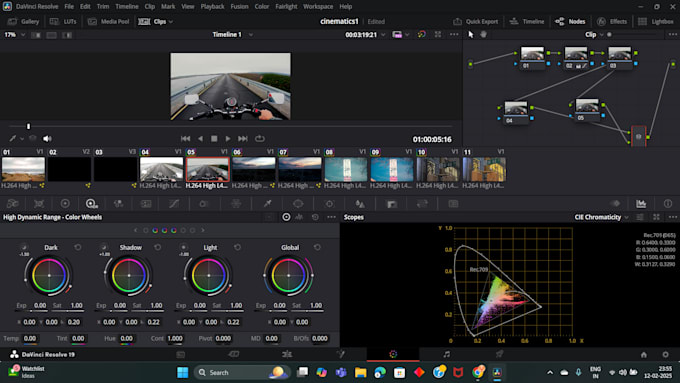Select clip 06 thumbnail
Image resolution: width=680 pixels, height=383 pixels.
pos(254,169)
